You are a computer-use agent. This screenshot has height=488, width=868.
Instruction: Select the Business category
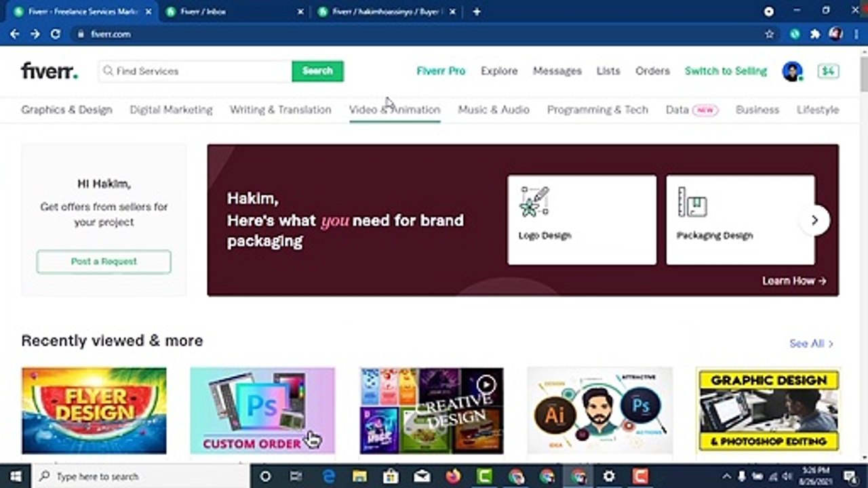pyautogui.click(x=757, y=110)
